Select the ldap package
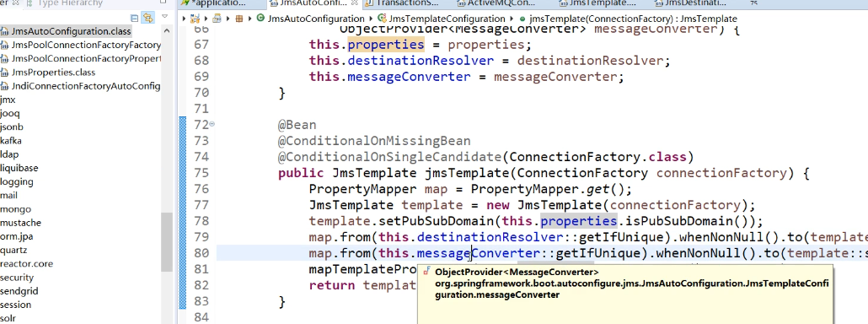The image size is (868, 324). [x=9, y=154]
